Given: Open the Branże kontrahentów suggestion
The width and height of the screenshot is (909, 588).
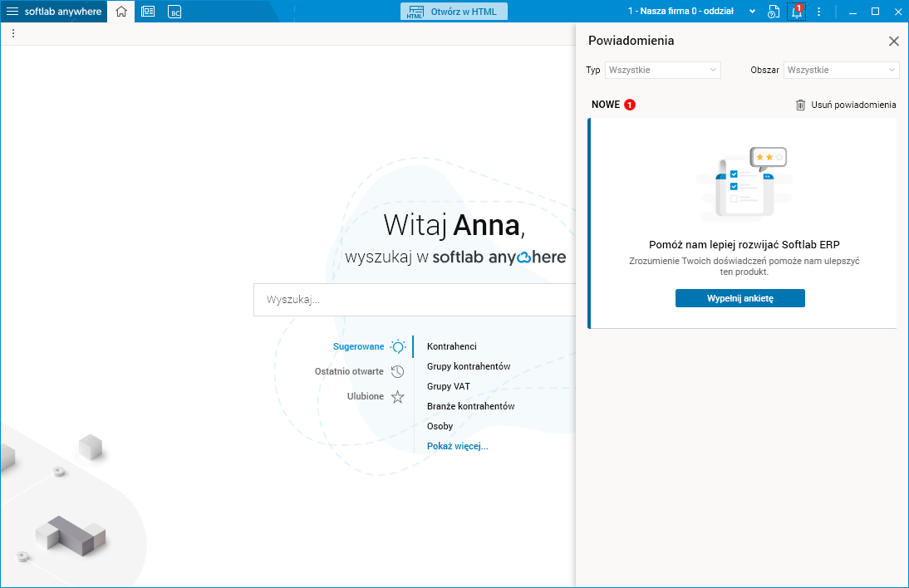Looking at the screenshot, I should tap(471, 406).
